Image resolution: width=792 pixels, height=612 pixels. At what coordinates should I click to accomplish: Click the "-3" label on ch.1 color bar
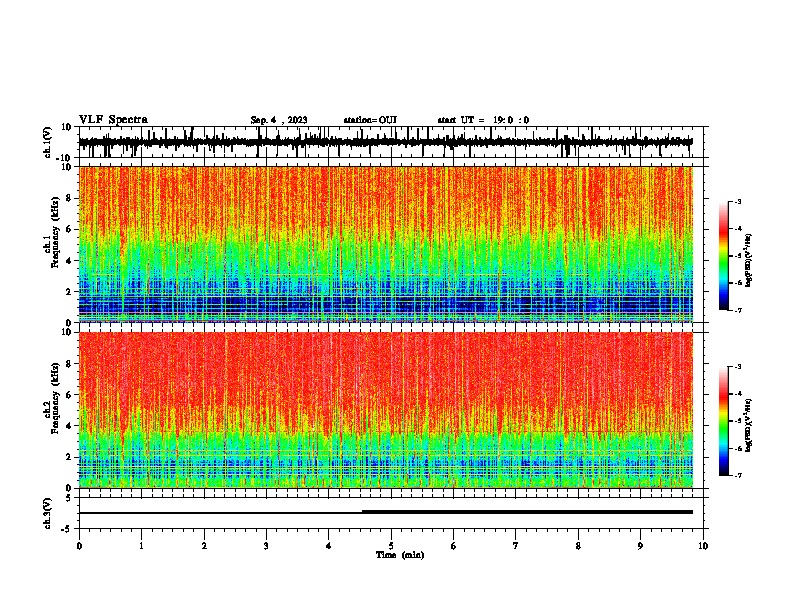click(737, 201)
